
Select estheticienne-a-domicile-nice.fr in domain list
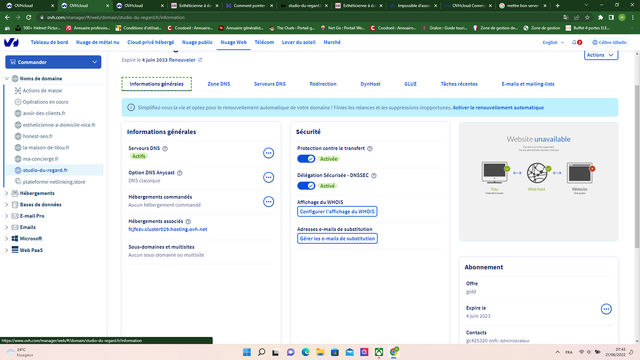pyautogui.click(x=59, y=125)
